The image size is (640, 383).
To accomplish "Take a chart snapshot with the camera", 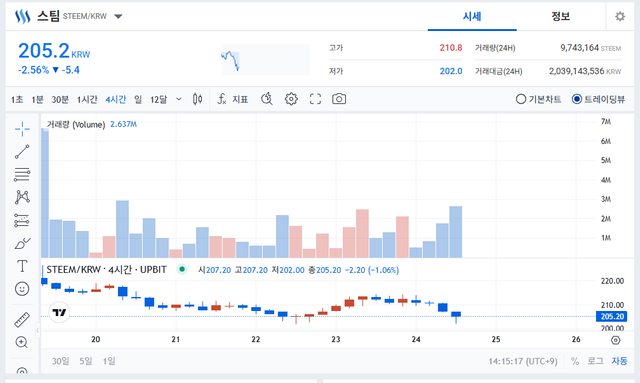I will pos(339,99).
